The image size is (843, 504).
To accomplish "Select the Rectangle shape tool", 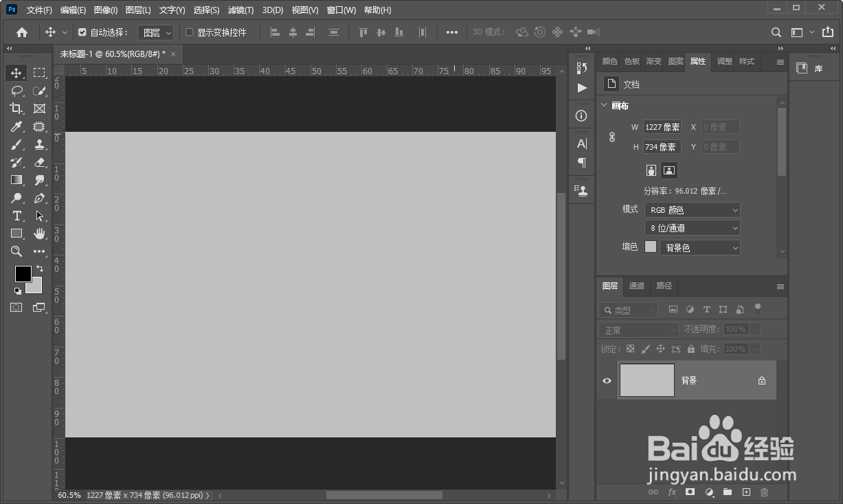I will point(16,233).
